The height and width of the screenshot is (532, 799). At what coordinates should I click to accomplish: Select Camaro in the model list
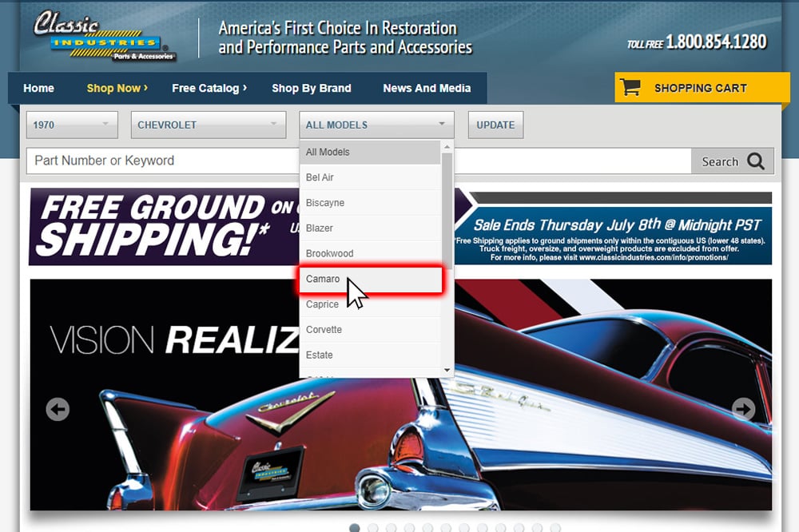click(x=370, y=279)
